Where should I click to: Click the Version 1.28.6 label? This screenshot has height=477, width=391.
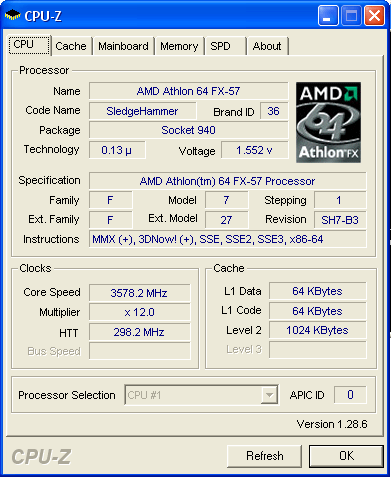332,424
